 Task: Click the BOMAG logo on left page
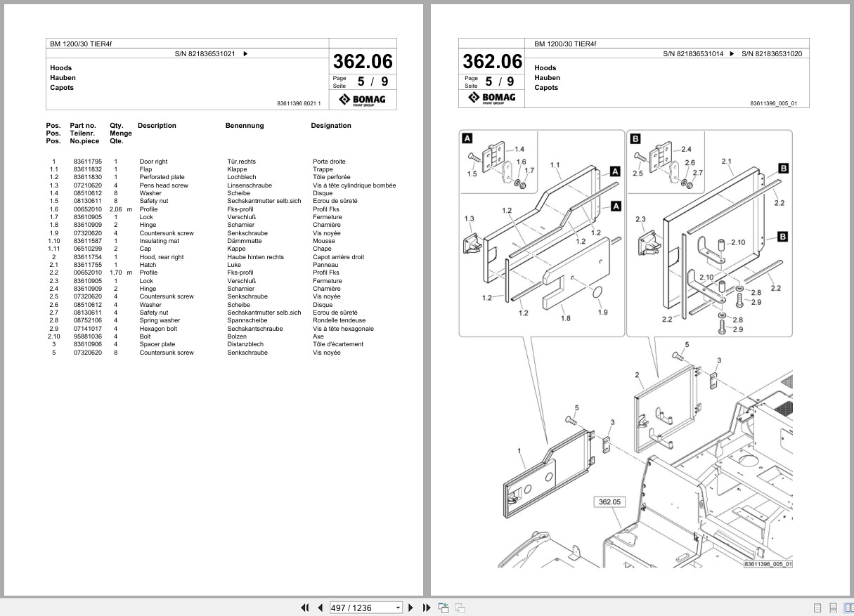point(363,100)
